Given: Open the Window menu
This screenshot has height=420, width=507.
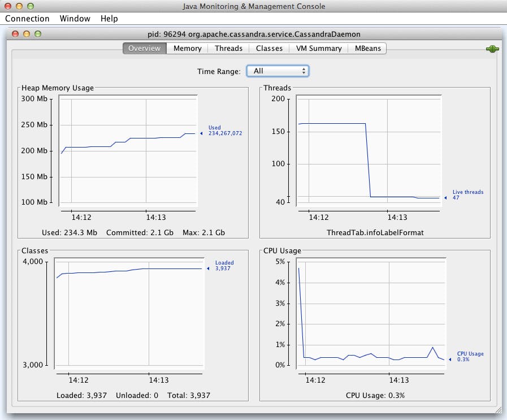Looking at the screenshot, I should click(75, 19).
